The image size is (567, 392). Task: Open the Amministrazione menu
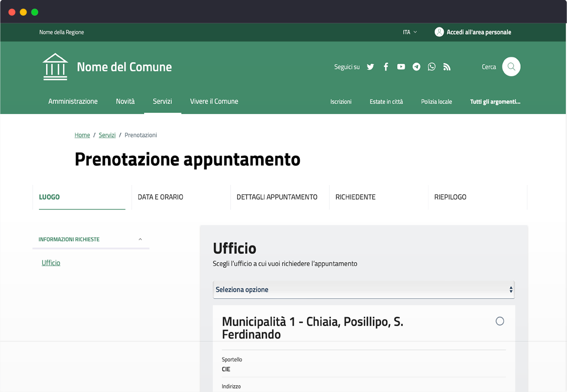pos(73,101)
